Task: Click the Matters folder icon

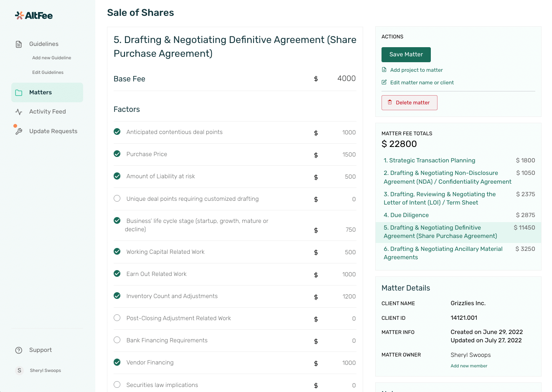Action: (x=19, y=93)
